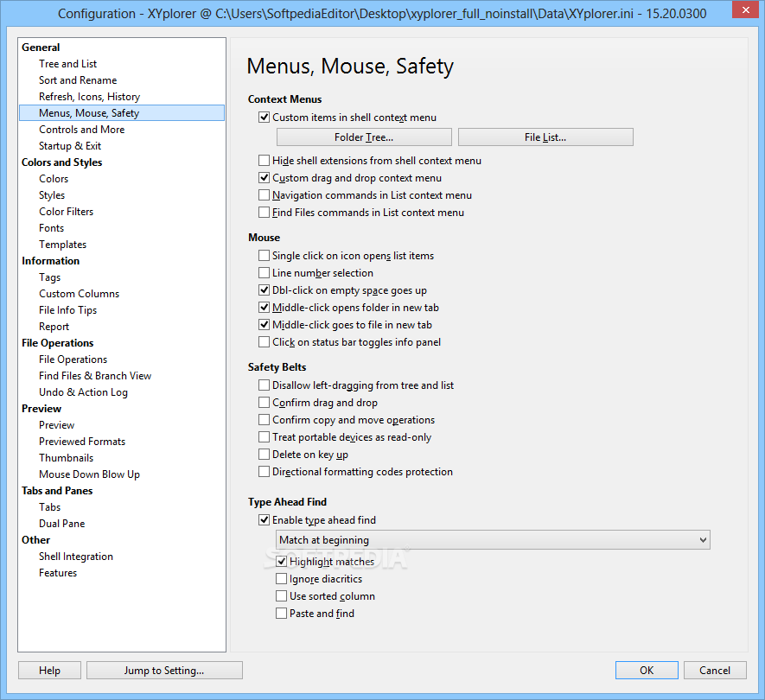Click the Folder Tree... button
Viewport: 765px width, 700px height.
tap(364, 137)
